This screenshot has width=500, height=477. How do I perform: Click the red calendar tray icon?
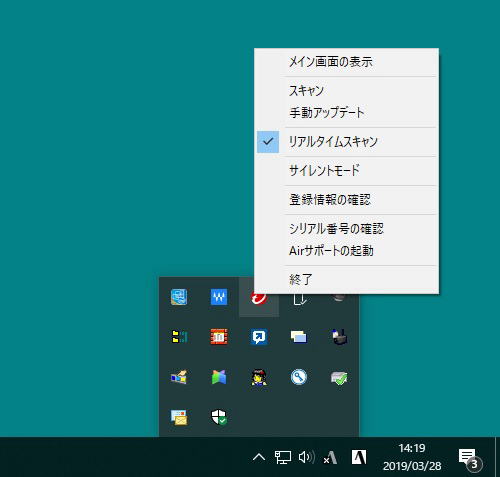219,337
